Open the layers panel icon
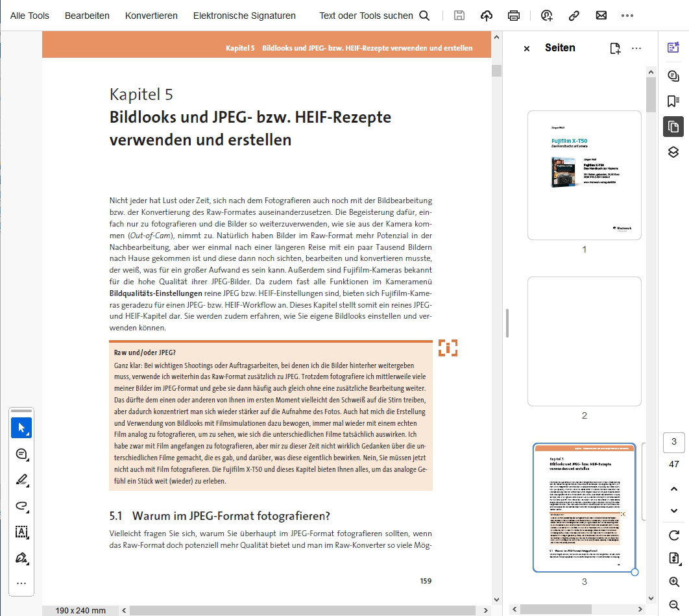 [673, 152]
